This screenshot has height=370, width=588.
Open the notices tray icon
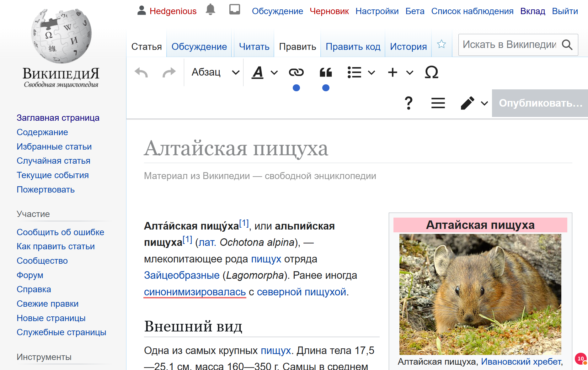pyautogui.click(x=234, y=10)
